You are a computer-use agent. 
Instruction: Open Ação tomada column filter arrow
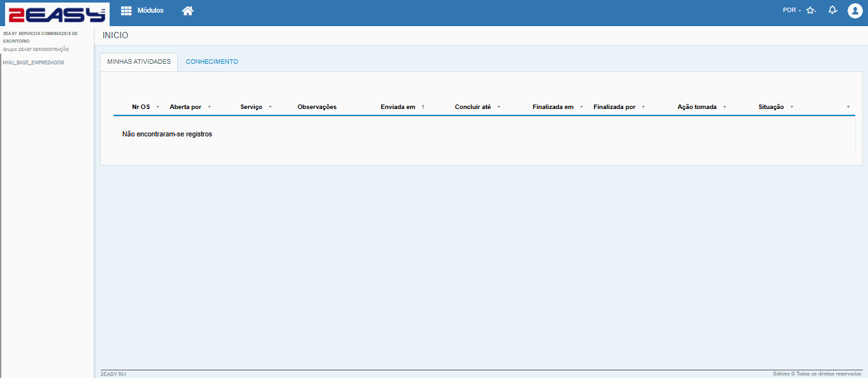(725, 107)
